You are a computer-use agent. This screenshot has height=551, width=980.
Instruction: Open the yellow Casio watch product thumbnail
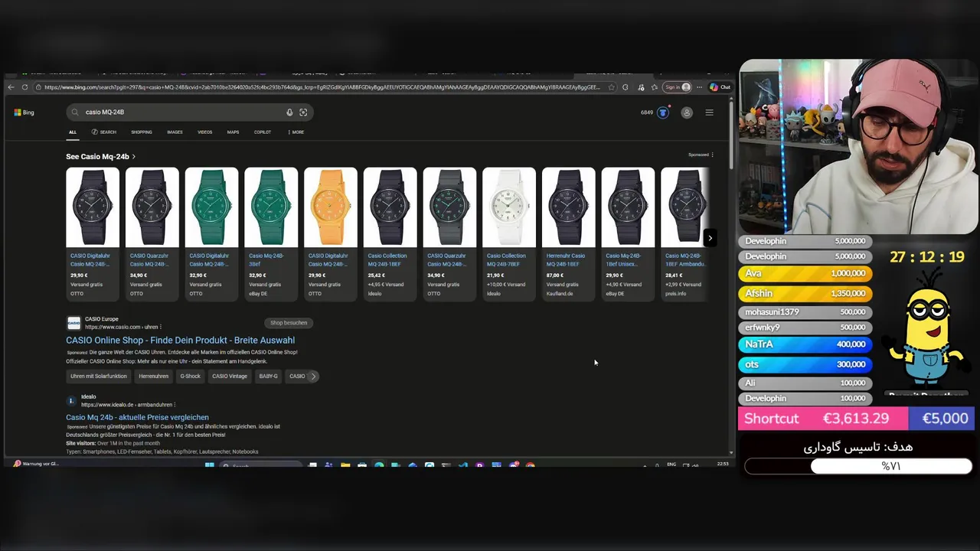(331, 207)
